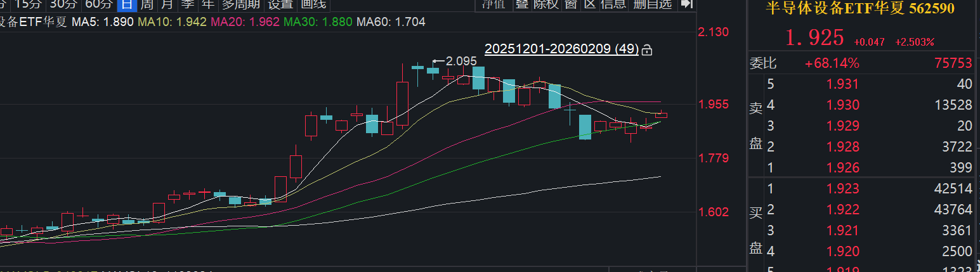Click the buy level 1 price 1.923

tap(842, 188)
